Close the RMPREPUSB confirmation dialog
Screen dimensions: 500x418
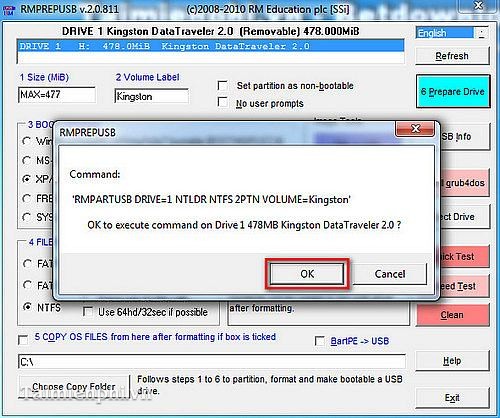pyautogui.click(x=415, y=129)
